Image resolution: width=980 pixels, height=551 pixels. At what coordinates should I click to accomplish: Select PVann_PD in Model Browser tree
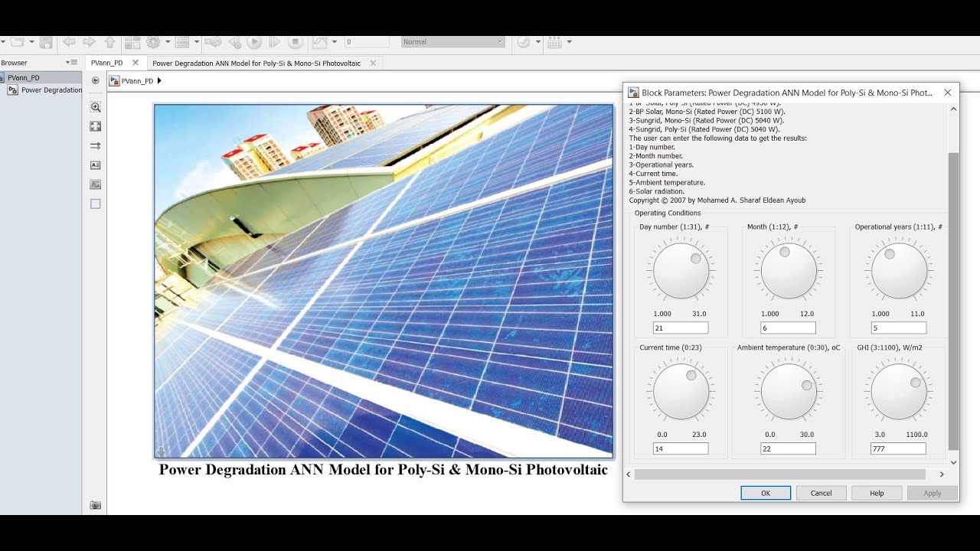pos(23,77)
